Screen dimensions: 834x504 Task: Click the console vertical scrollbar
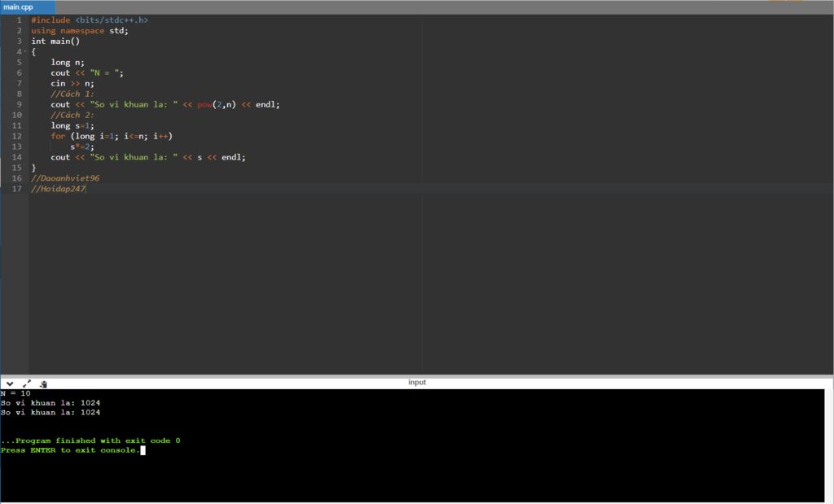[x=828, y=445]
